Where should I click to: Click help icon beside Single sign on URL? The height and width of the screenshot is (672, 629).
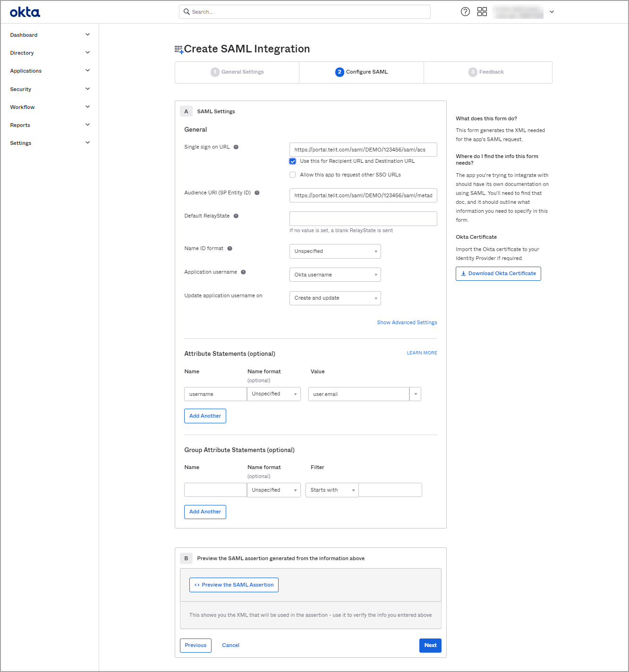[x=236, y=147]
